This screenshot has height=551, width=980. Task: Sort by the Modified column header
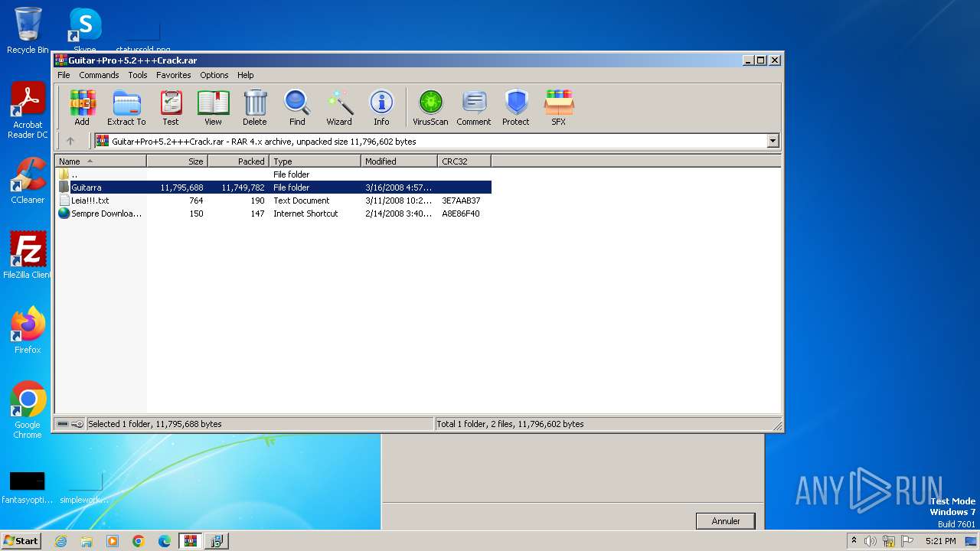click(x=399, y=161)
